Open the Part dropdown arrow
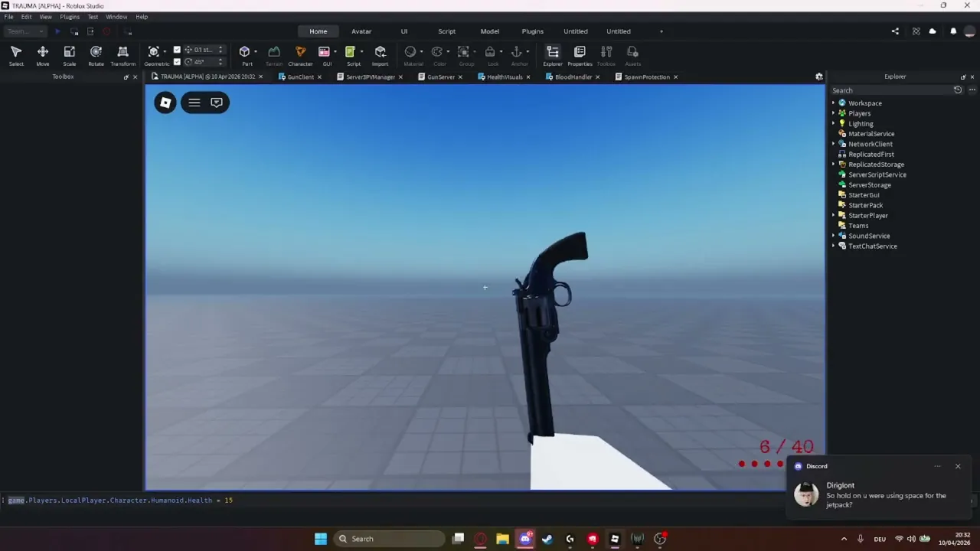Screen dimensions: 980x551 [255, 52]
